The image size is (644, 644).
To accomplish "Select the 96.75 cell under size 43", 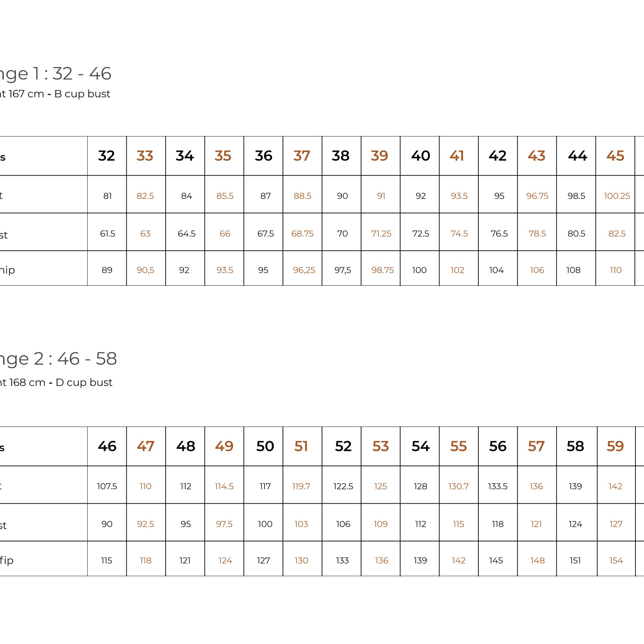I will point(537,196).
